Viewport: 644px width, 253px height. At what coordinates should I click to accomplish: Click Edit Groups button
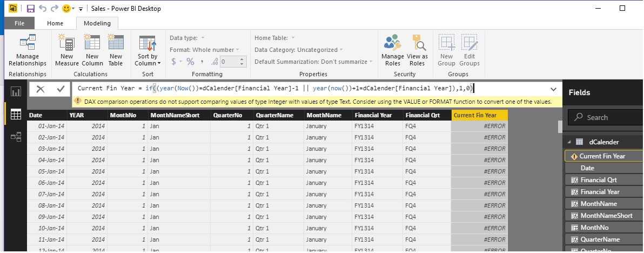click(x=469, y=50)
